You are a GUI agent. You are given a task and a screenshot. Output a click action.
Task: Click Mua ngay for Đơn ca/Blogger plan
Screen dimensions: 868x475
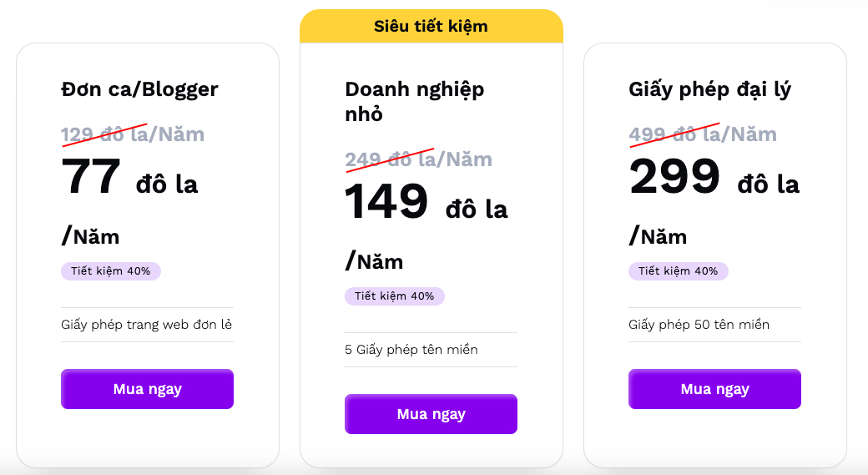click(x=147, y=389)
